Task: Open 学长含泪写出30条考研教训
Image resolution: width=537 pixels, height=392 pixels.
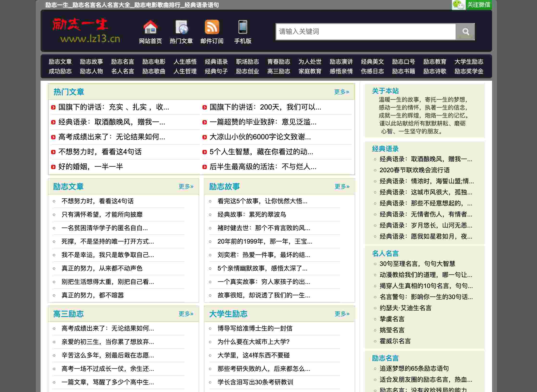Action: click(x=255, y=382)
